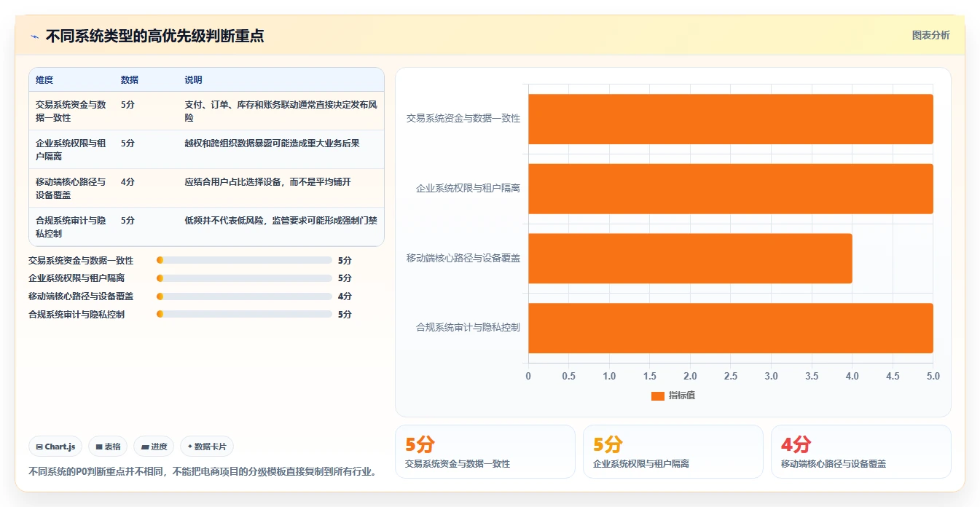Image resolution: width=980 pixels, height=507 pixels.
Task: Click the 合规系统审计与隐私控制 progress bar
Action: point(244,314)
